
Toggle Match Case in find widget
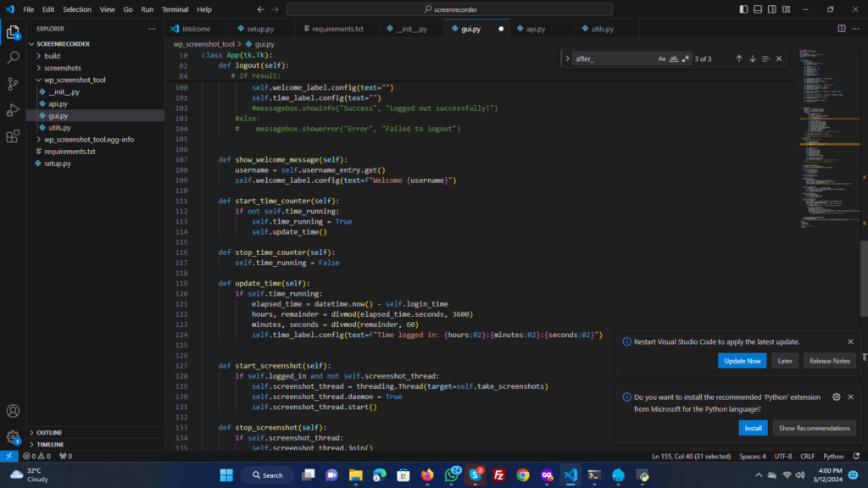click(662, 58)
